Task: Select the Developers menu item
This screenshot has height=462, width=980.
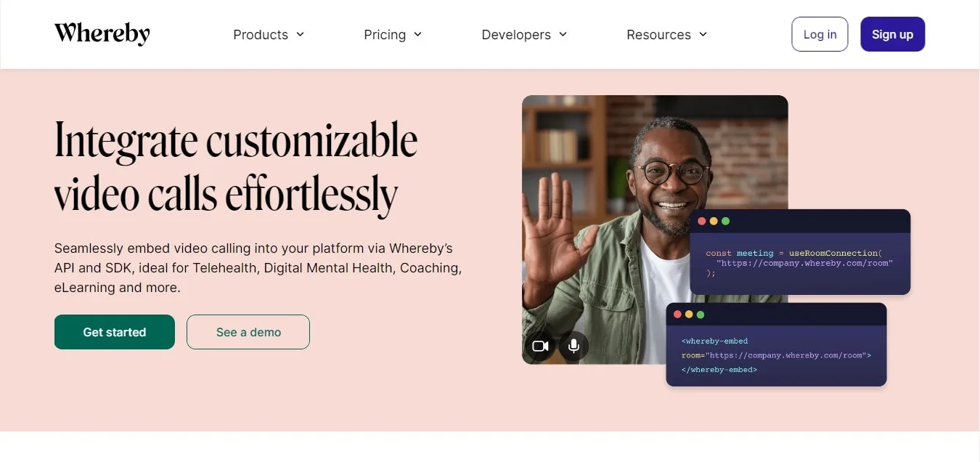Action: click(x=516, y=35)
